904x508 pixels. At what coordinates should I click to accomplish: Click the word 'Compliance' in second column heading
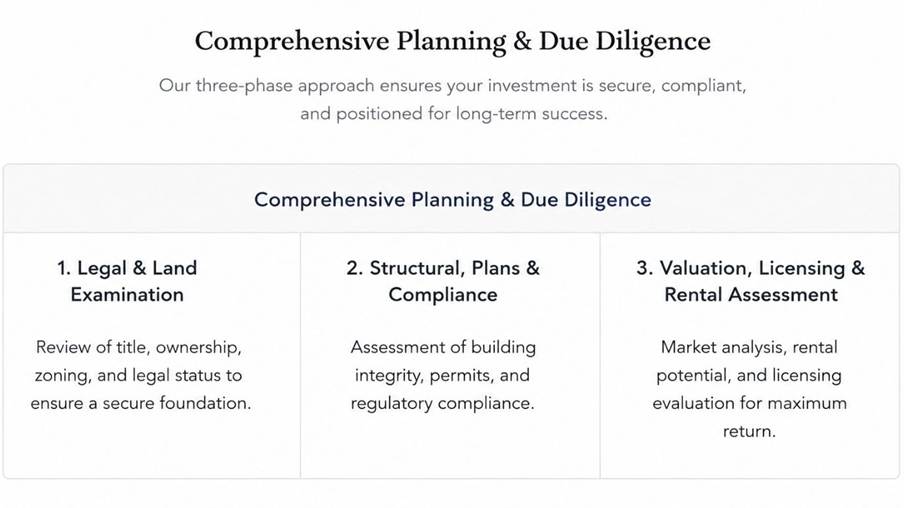pyautogui.click(x=443, y=295)
